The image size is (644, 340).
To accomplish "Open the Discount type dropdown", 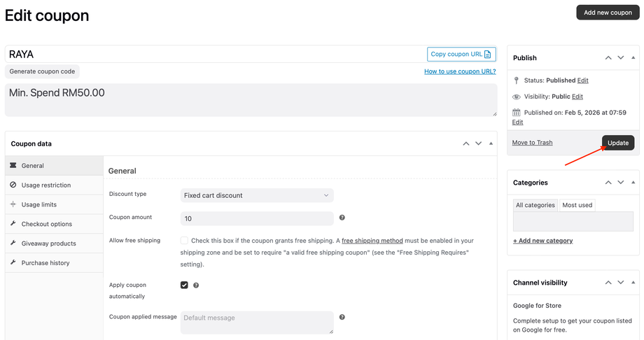I will (x=256, y=195).
